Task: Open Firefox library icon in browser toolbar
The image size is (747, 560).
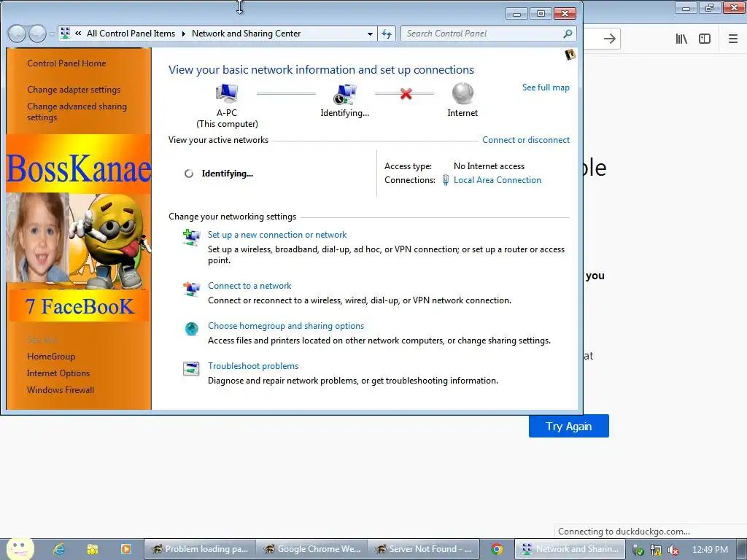Action: [682, 39]
